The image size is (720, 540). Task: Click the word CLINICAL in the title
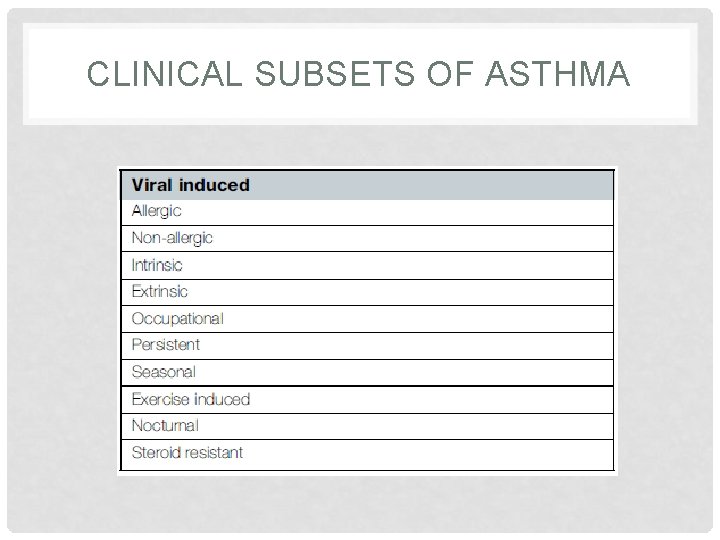tap(153, 74)
